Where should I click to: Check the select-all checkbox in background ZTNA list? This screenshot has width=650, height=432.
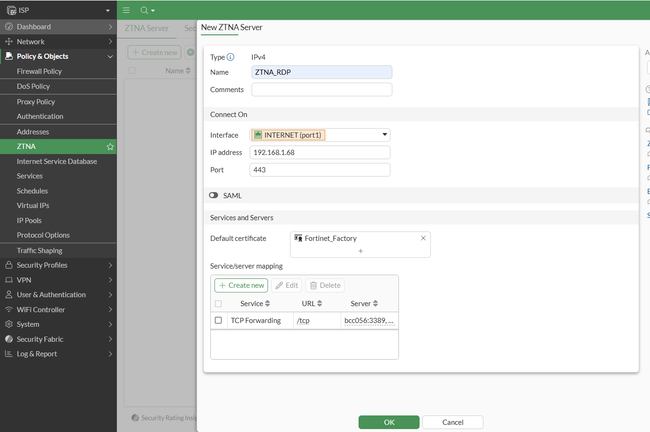click(132, 70)
